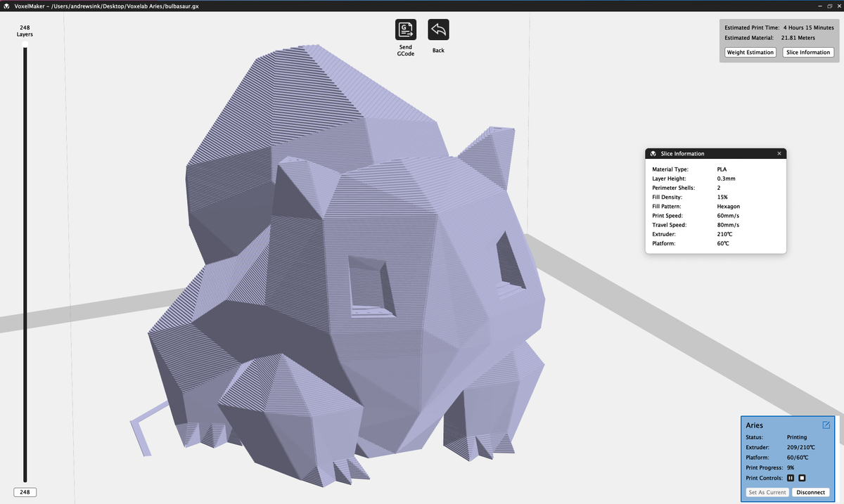
Task: Click the Send GCode icon
Action: point(406,30)
